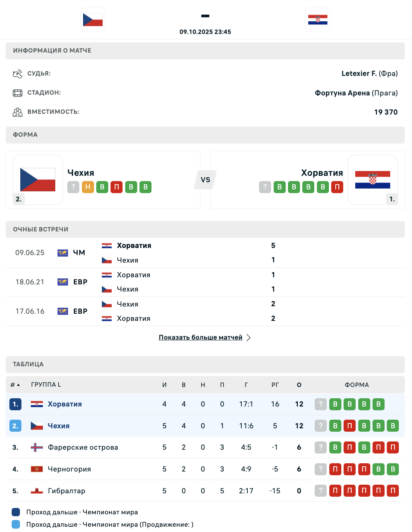Click the large Croatia logo in the form section
412x532 pixels.
click(x=373, y=180)
